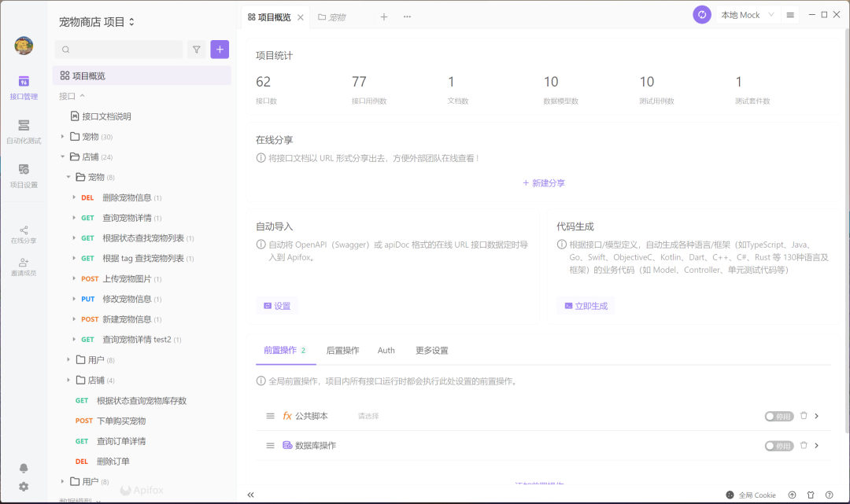Viewport: 850px width, 504px height.
Task: Toggle the 数据库操作 enable switch
Action: pyautogui.click(x=779, y=446)
